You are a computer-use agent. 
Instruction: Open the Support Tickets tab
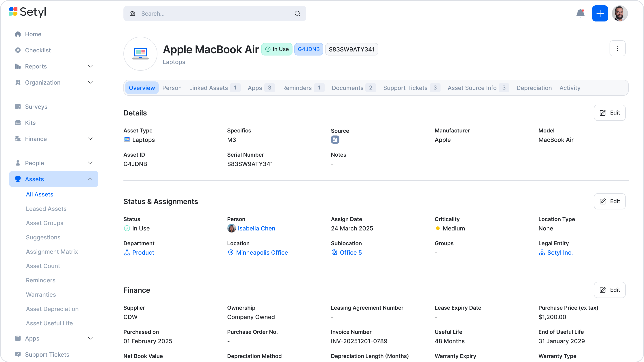pyautogui.click(x=405, y=88)
